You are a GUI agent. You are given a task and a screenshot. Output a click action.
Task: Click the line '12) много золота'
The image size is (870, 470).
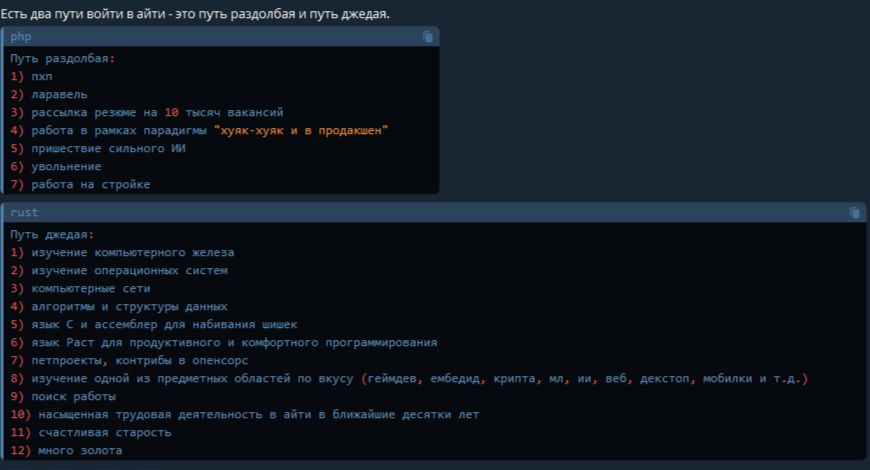click(66, 451)
